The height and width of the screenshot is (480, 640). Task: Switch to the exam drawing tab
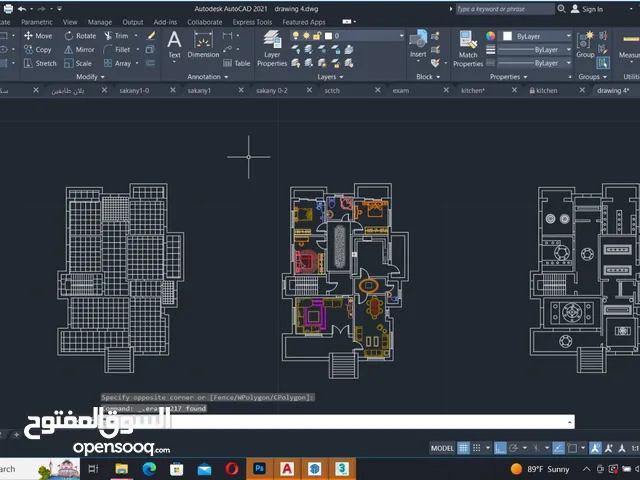[x=401, y=91]
